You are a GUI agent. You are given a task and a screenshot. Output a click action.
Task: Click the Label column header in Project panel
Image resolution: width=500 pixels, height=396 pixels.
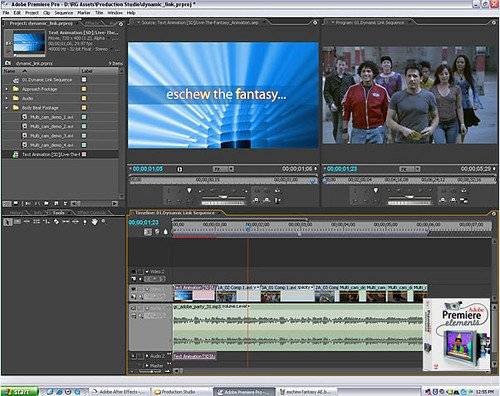point(99,71)
